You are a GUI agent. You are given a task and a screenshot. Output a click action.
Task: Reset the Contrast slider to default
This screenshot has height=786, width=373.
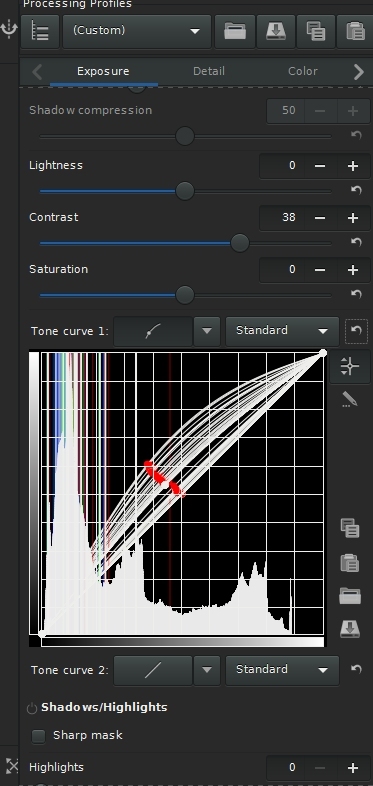(356, 242)
